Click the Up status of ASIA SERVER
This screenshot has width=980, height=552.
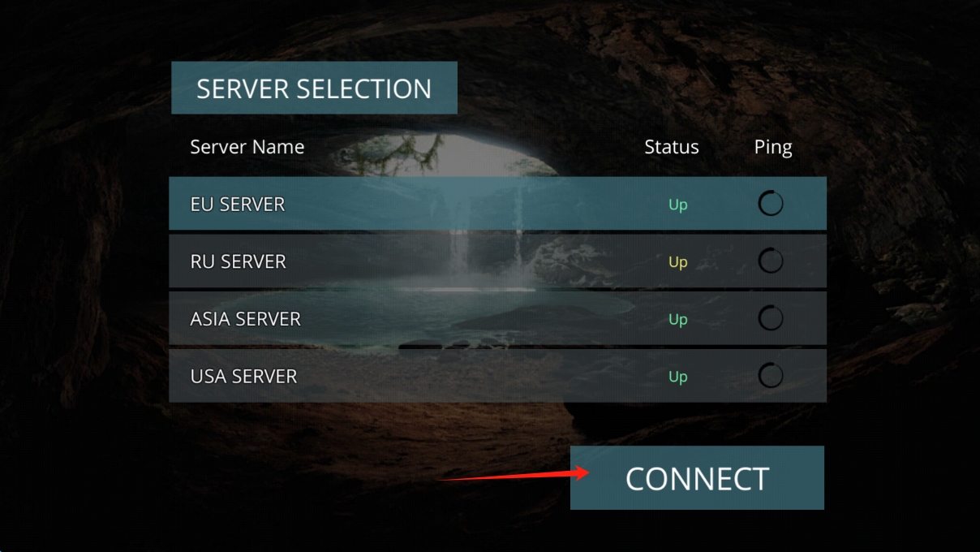pyautogui.click(x=678, y=320)
